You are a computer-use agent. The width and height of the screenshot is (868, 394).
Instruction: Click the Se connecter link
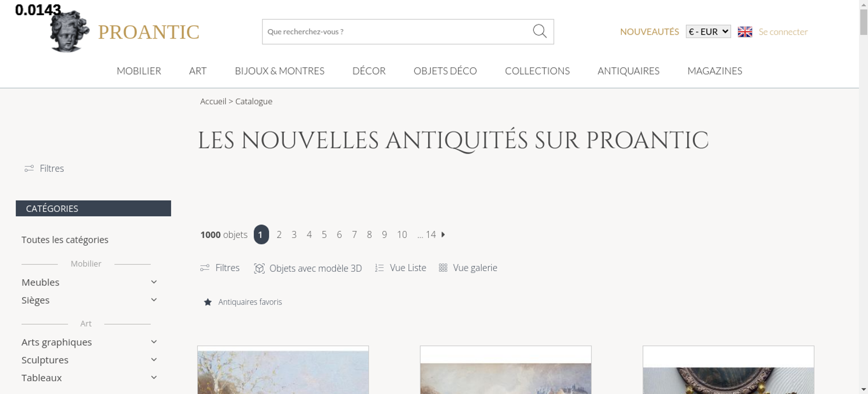click(x=783, y=32)
